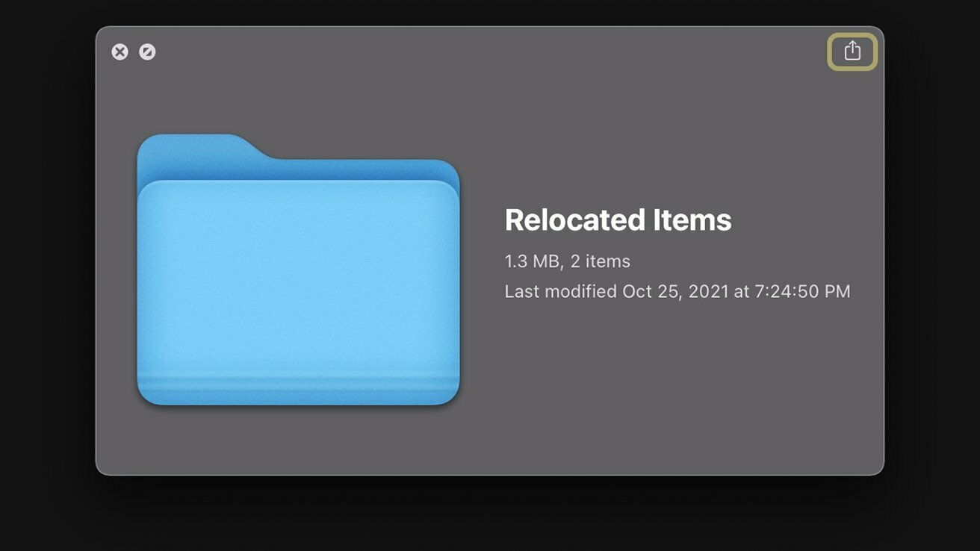This screenshot has height=551, width=980.
Task: Select the "Relocated Items" title text
Action: 618,220
